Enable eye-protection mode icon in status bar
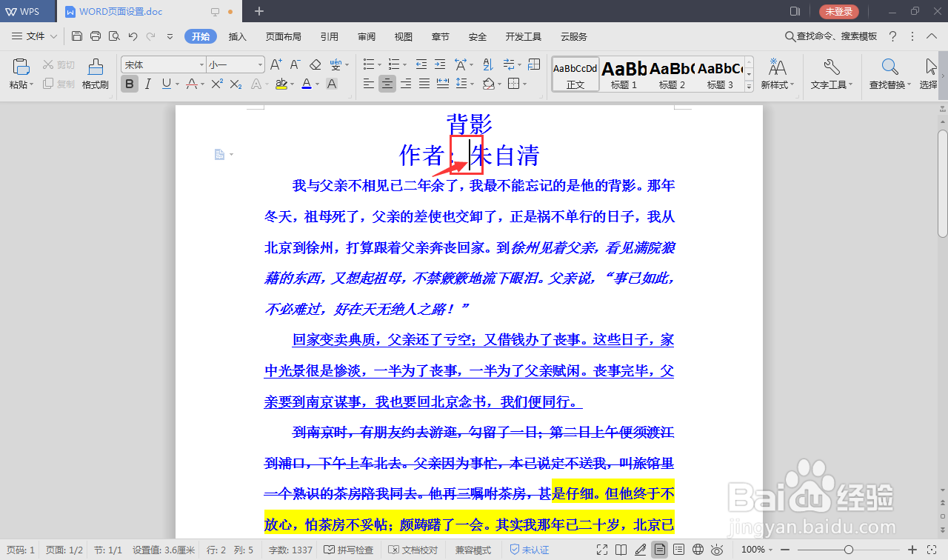948x560 pixels. point(717,550)
